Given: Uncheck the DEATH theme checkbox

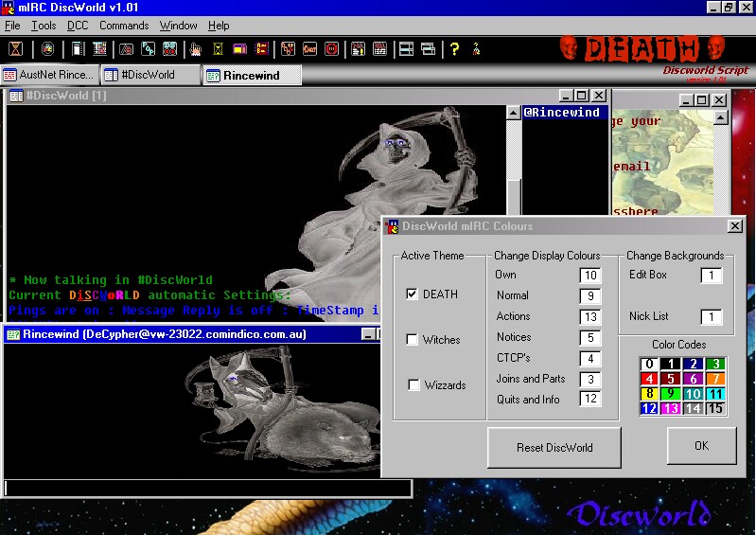Looking at the screenshot, I should [412, 294].
